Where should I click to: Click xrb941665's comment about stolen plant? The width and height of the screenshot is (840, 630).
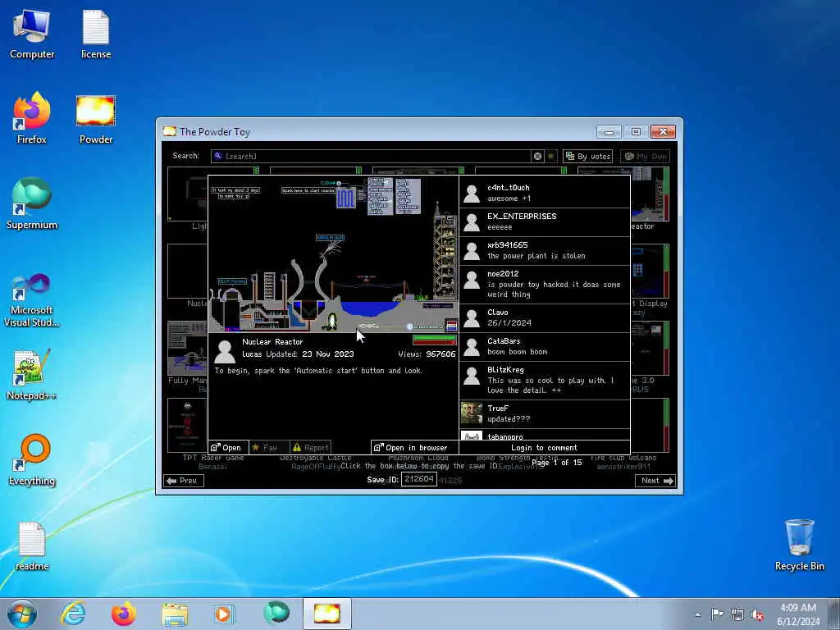pyautogui.click(x=536, y=256)
